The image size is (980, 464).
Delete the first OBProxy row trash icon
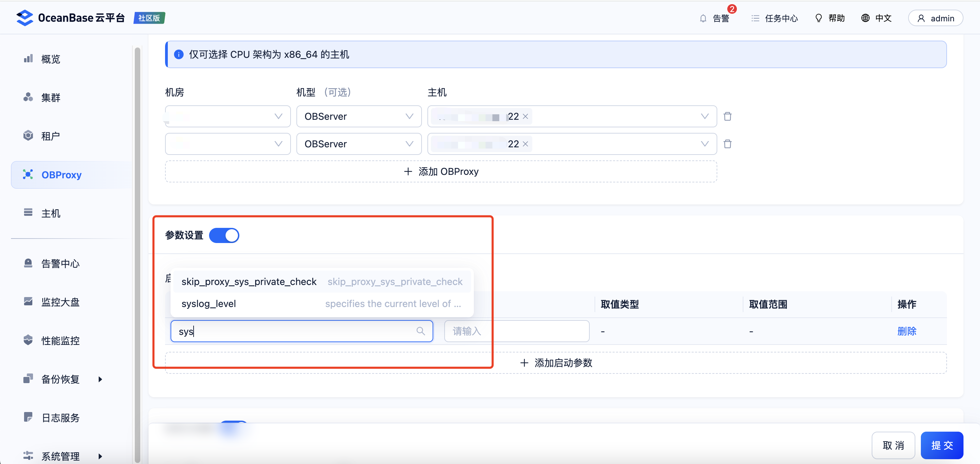tap(727, 117)
